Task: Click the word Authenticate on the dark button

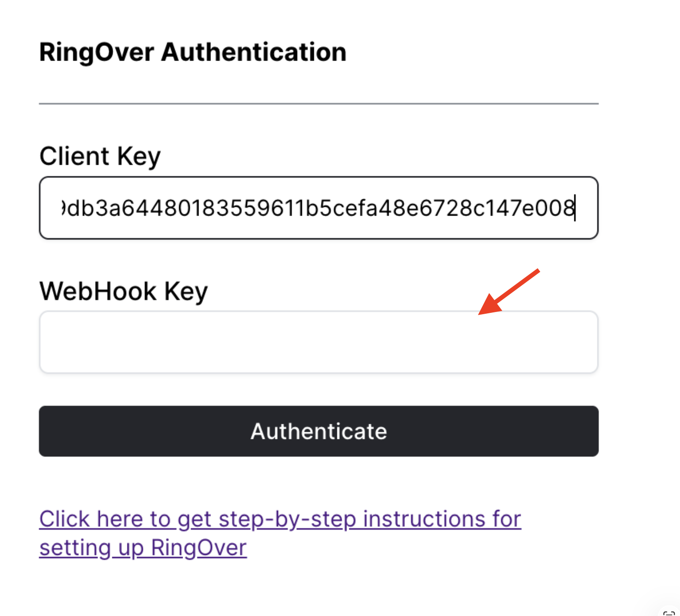Action: 318,431
